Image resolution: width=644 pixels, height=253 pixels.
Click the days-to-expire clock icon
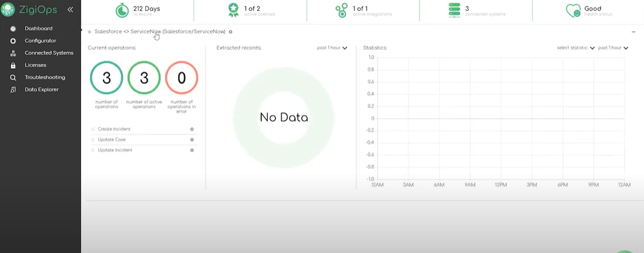coord(122,10)
